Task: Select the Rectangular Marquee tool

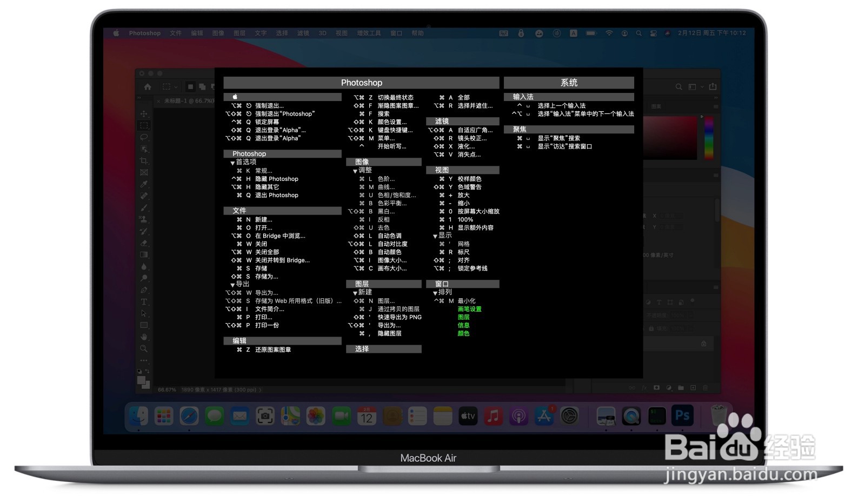Action: coord(144,125)
